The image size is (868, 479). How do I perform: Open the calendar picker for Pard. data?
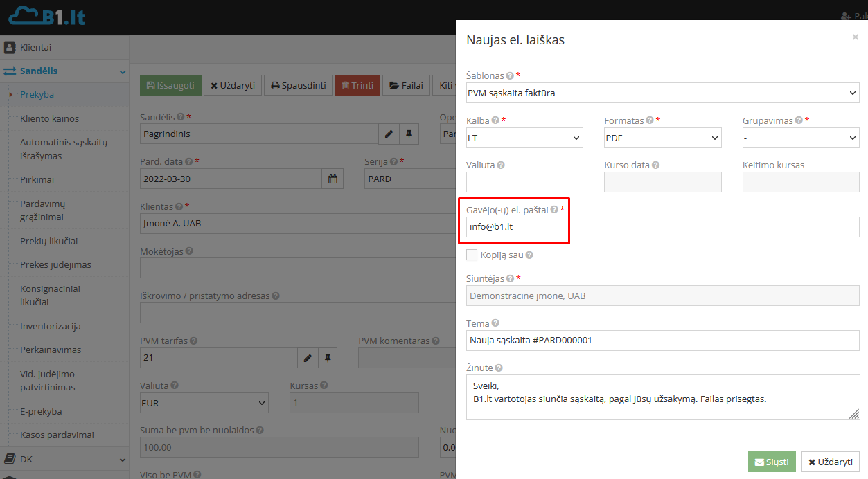[333, 179]
